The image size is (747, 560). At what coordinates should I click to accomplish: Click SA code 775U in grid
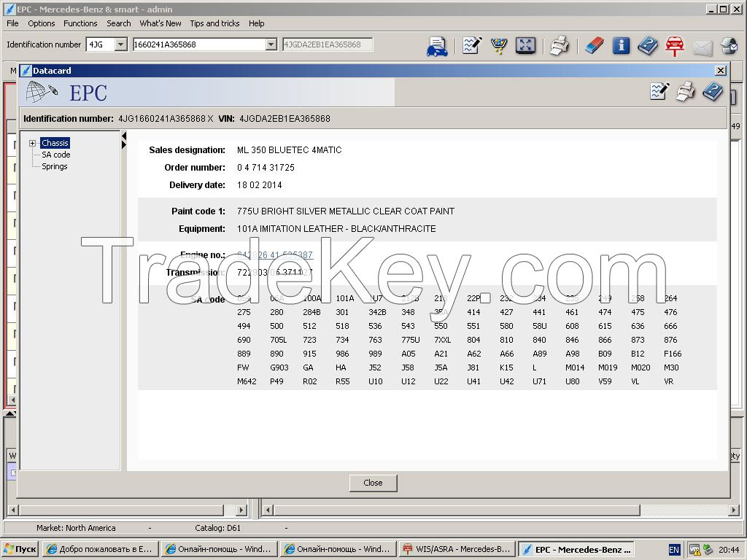pos(411,340)
